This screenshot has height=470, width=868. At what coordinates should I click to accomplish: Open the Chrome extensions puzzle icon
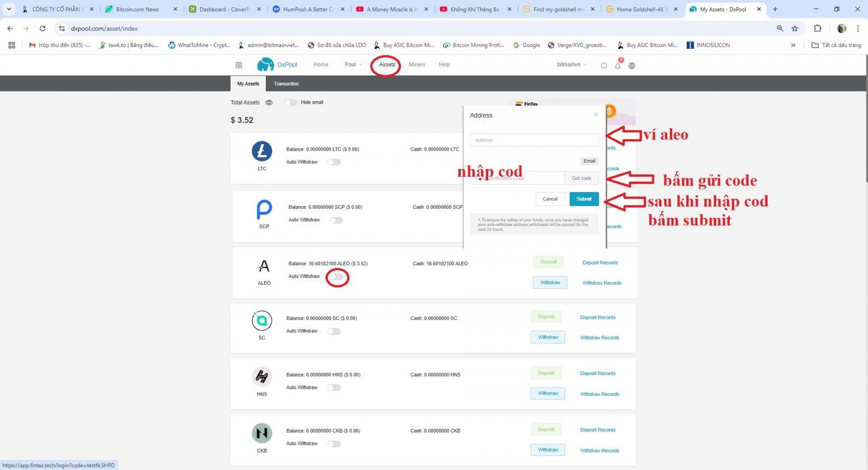(818, 28)
